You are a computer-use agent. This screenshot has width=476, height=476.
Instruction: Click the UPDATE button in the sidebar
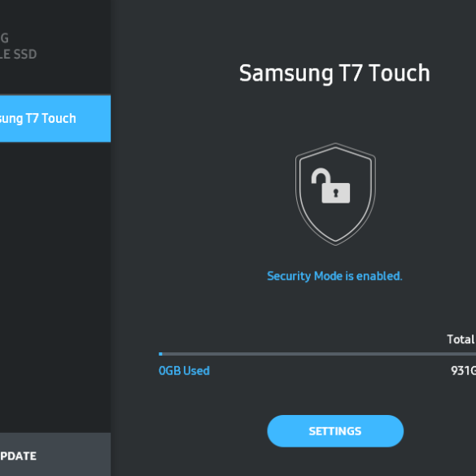pos(55,455)
